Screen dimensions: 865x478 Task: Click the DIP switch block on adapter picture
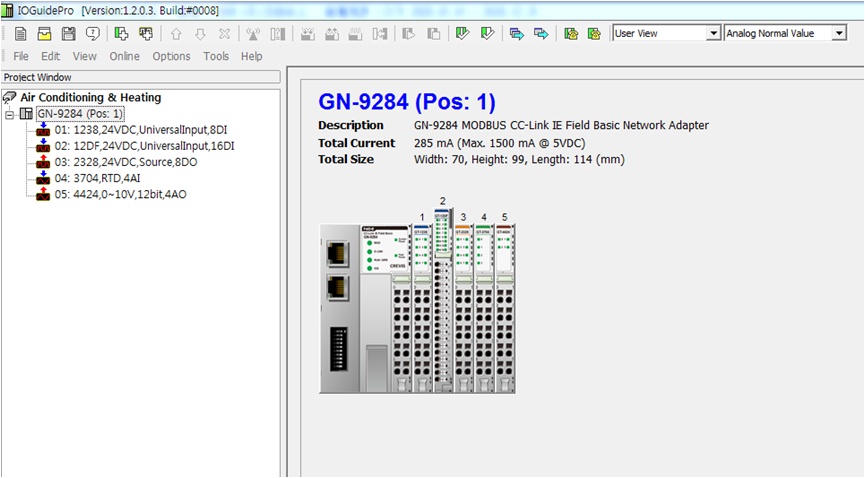339,349
